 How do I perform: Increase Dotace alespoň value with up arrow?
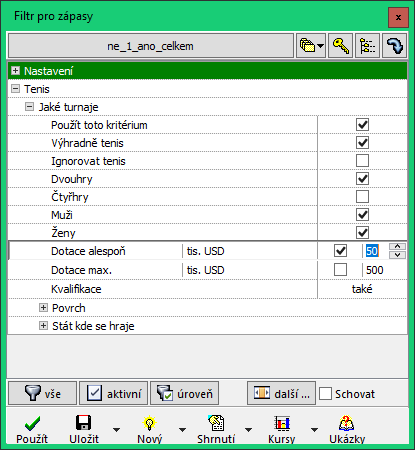pos(397,247)
